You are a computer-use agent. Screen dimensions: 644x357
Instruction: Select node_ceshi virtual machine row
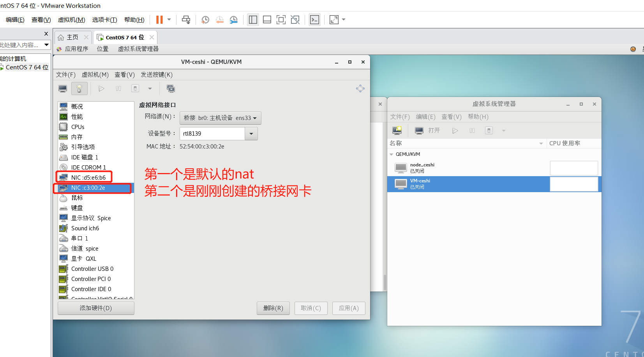[x=494, y=168]
